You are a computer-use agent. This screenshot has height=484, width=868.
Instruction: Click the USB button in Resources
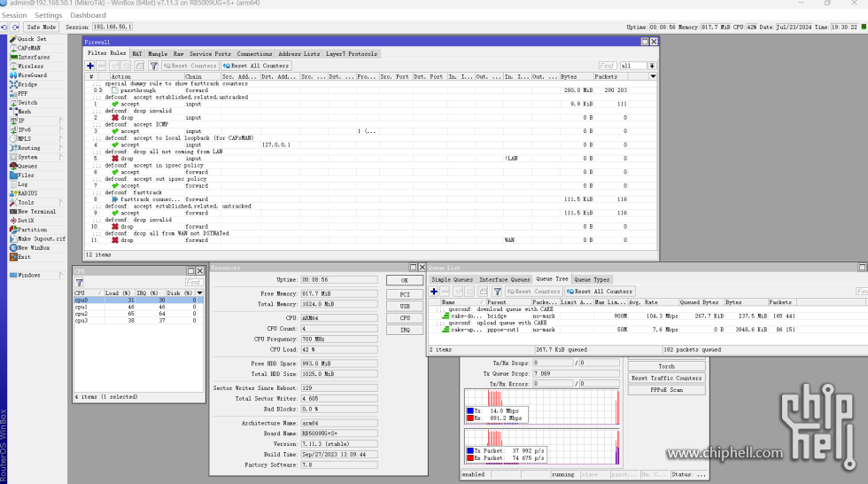coord(405,306)
